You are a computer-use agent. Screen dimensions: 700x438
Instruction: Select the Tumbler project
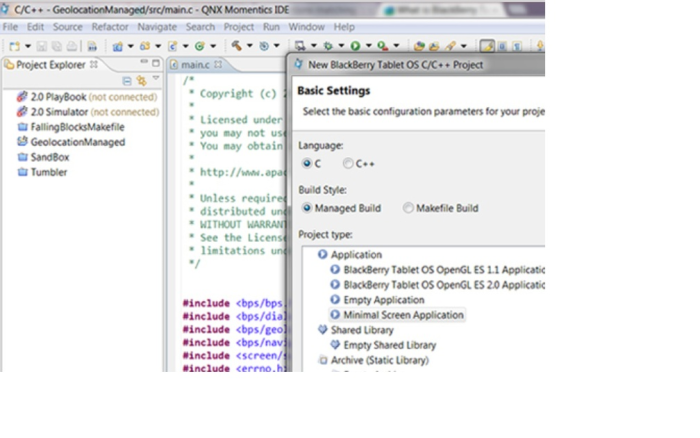point(42,172)
